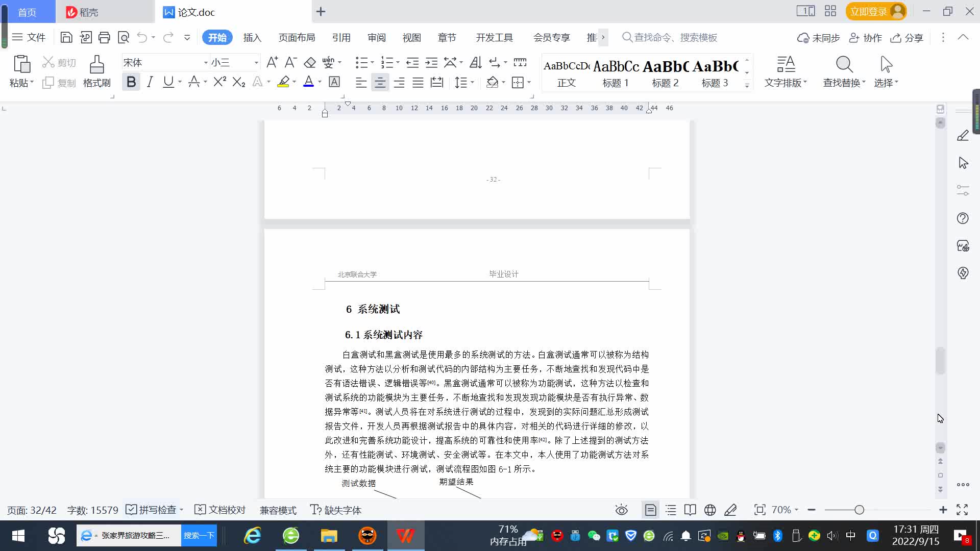Click 协作 collaborate button

coord(866,38)
